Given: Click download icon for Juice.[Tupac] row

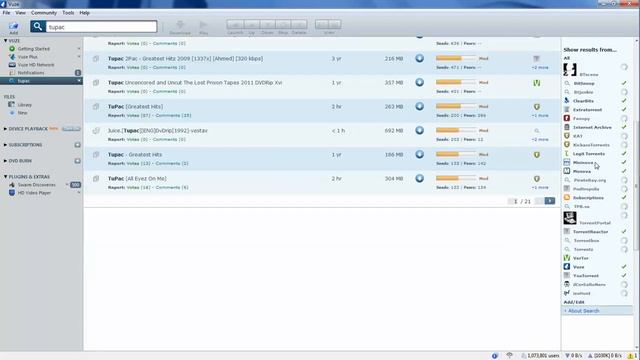Looking at the screenshot, I should 420,131.
